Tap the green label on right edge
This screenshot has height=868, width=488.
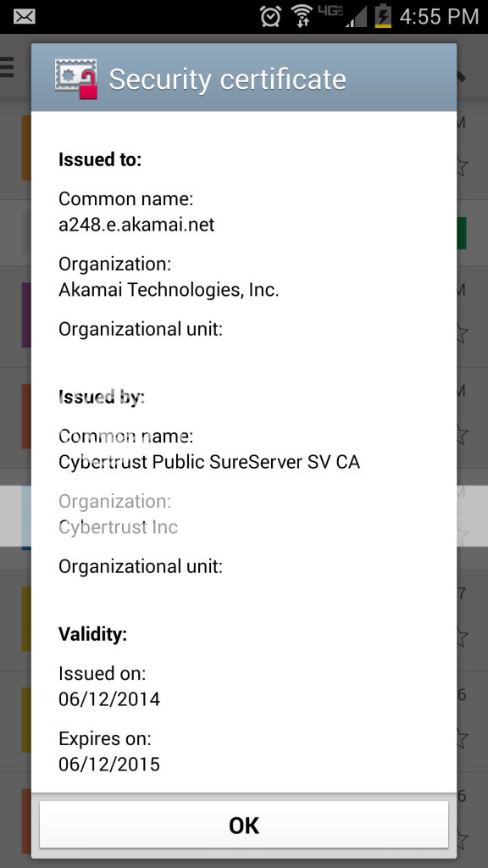pyautogui.click(x=462, y=233)
